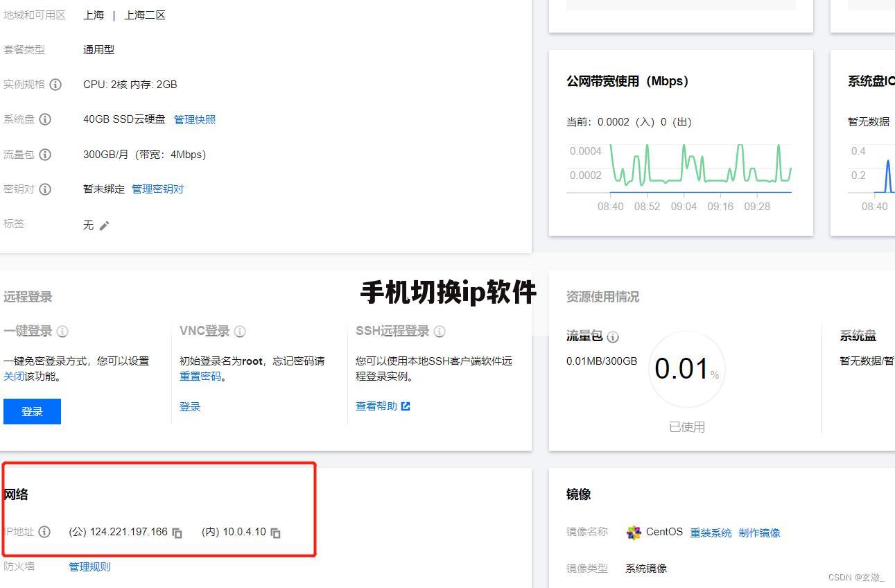
Task: Click the 0.01% usage ring gauge
Action: tap(687, 369)
